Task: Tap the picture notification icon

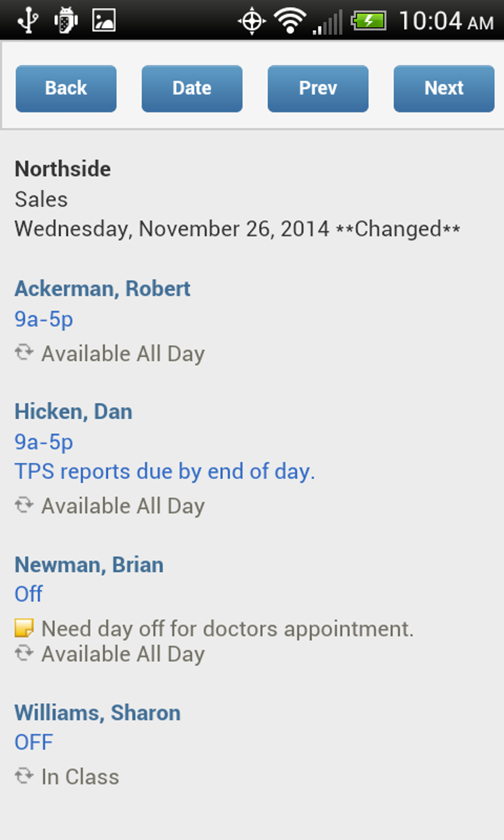Action: coord(104,21)
